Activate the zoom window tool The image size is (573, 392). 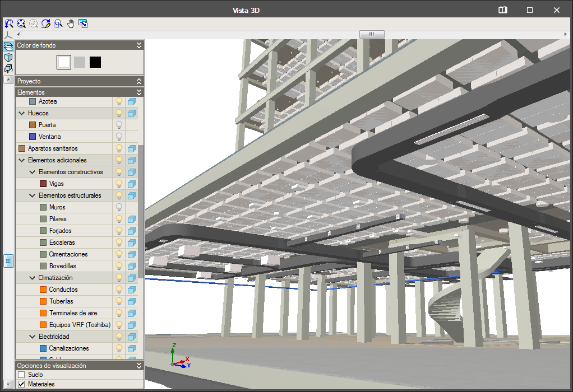coord(58,24)
